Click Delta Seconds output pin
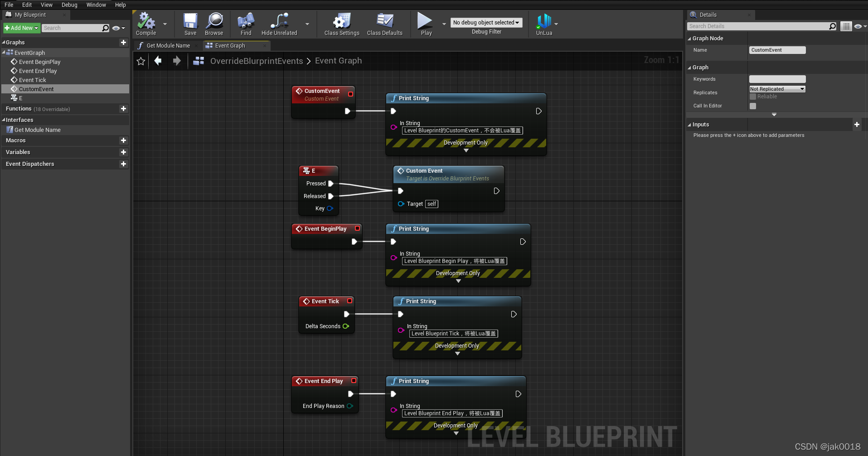868x456 pixels. pos(346,326)
